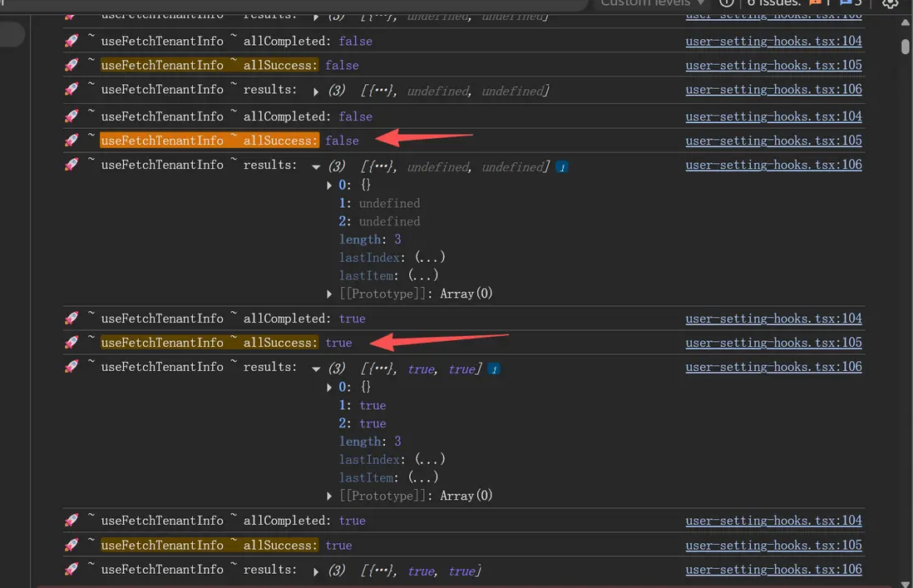Click info badge beside expanded undefined results array
This screenshot has width=913, height=588.
(562, 167)
